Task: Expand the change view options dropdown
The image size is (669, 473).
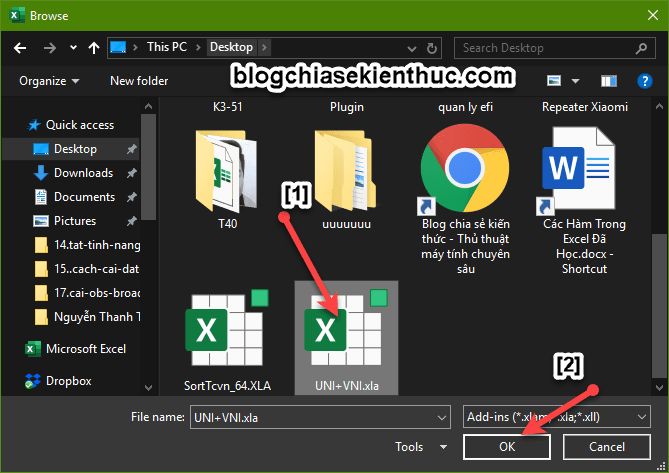Action: (x=574, y=81)
